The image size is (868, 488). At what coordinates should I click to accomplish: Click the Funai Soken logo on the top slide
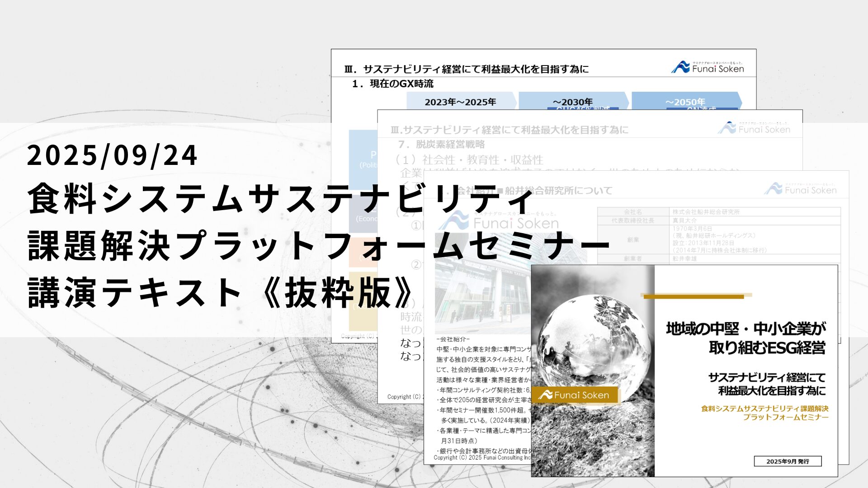pos(708,68)
